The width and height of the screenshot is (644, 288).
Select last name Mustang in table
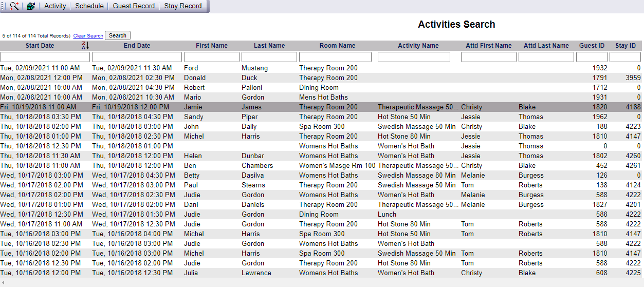pyautogui.click(x=255, y=68)
